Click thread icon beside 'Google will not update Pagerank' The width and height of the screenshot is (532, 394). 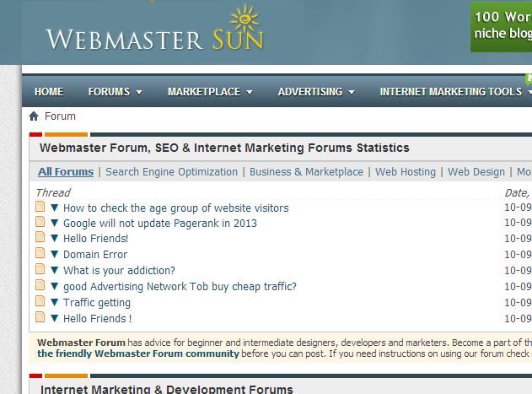point(40,223)
